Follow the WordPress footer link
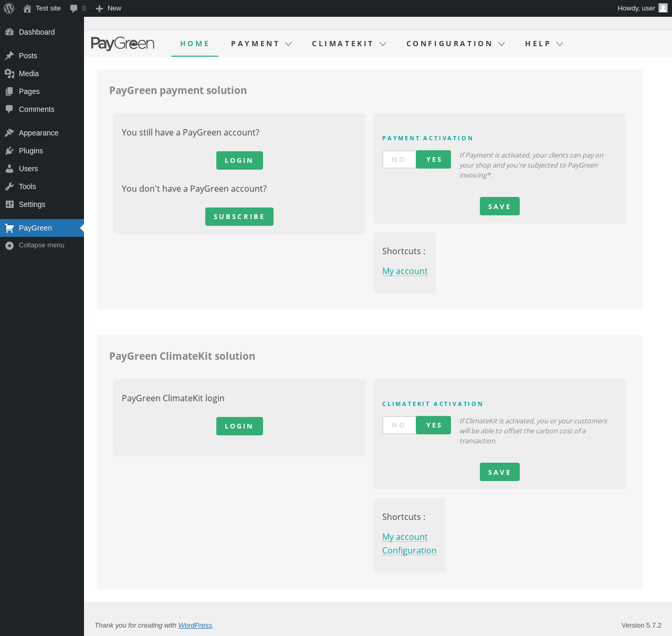 point(195,625)
